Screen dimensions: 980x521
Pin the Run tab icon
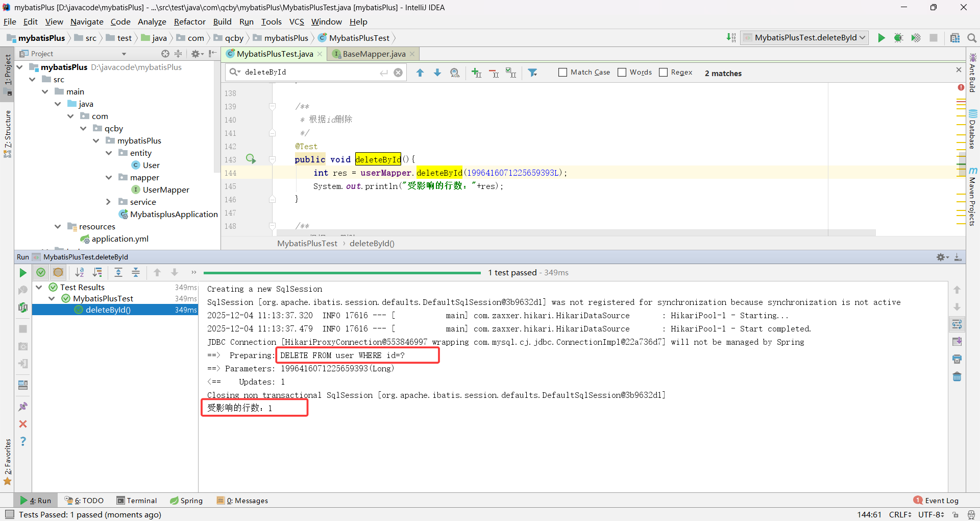coord(23,407)
